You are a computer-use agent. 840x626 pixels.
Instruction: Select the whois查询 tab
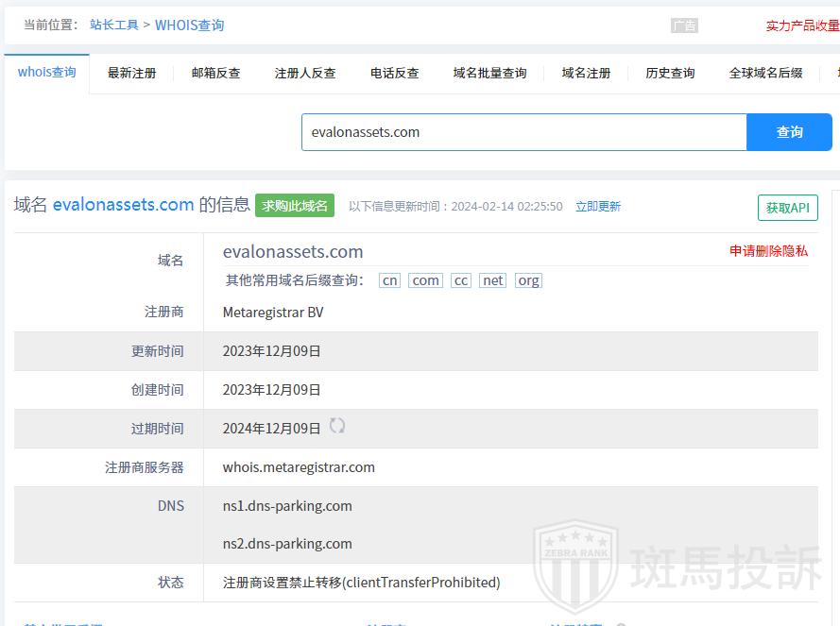[x=47, y=73]
